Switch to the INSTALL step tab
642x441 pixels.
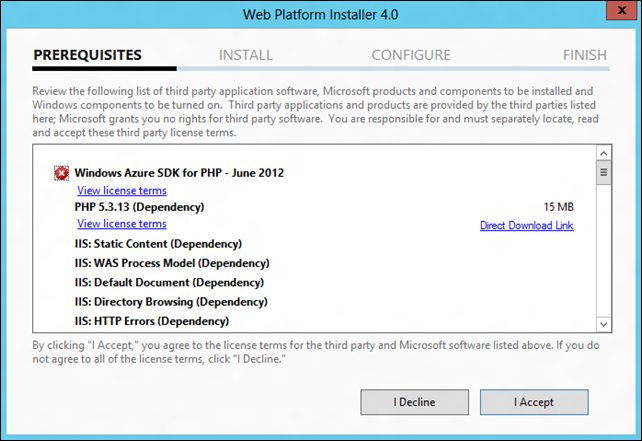246,55
